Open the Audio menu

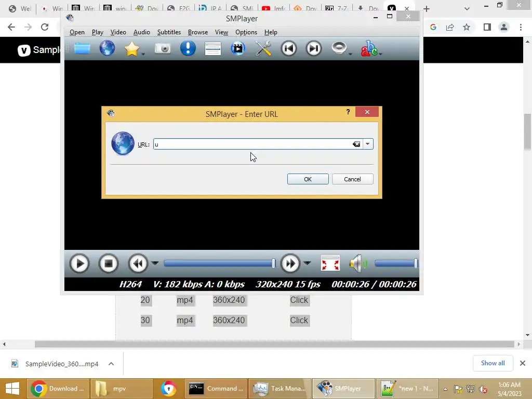(141, 32)
